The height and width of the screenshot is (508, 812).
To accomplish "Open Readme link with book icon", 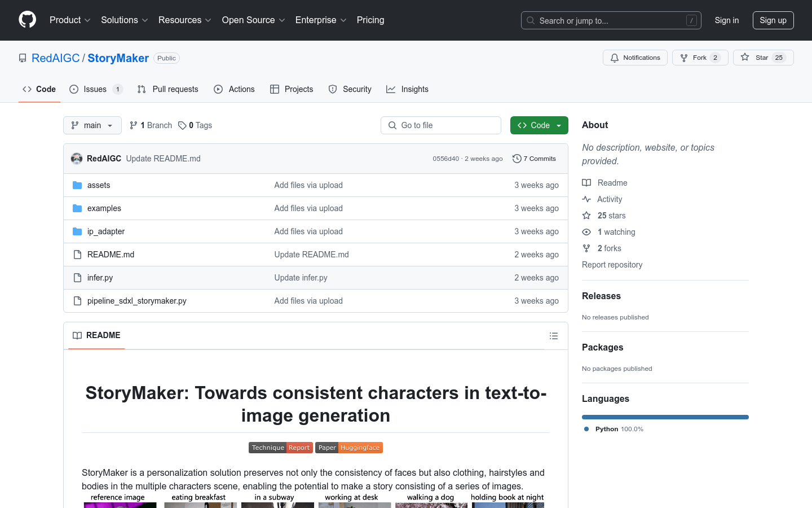I will click(604, 183).
